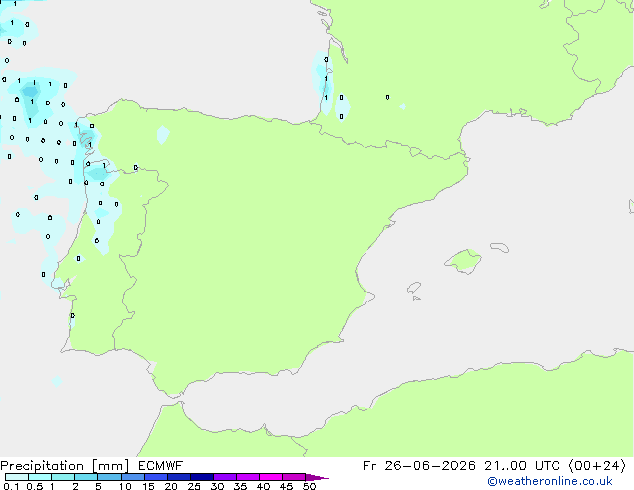This screenshot has width=634, height=490.
Task: Choose the 25 mm navy legend swatch
Action: [201, 477]
